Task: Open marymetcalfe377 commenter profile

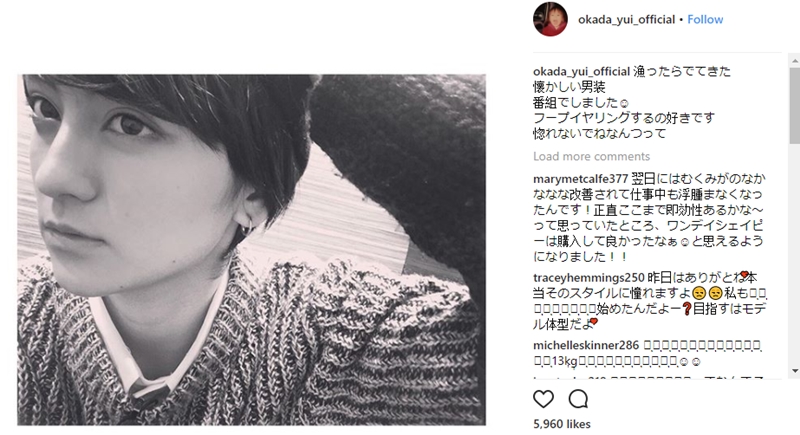Action: point(580,179)
